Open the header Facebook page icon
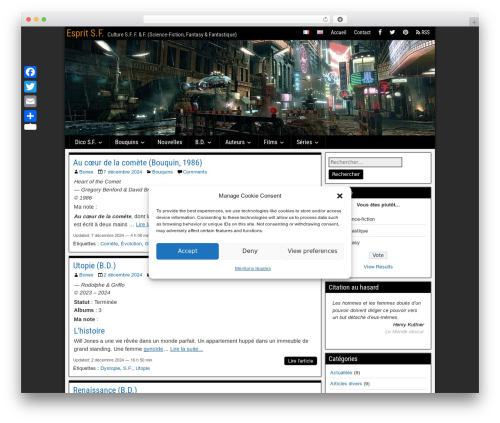The height and width of the screenshot is (423, 500). point(380,32)
